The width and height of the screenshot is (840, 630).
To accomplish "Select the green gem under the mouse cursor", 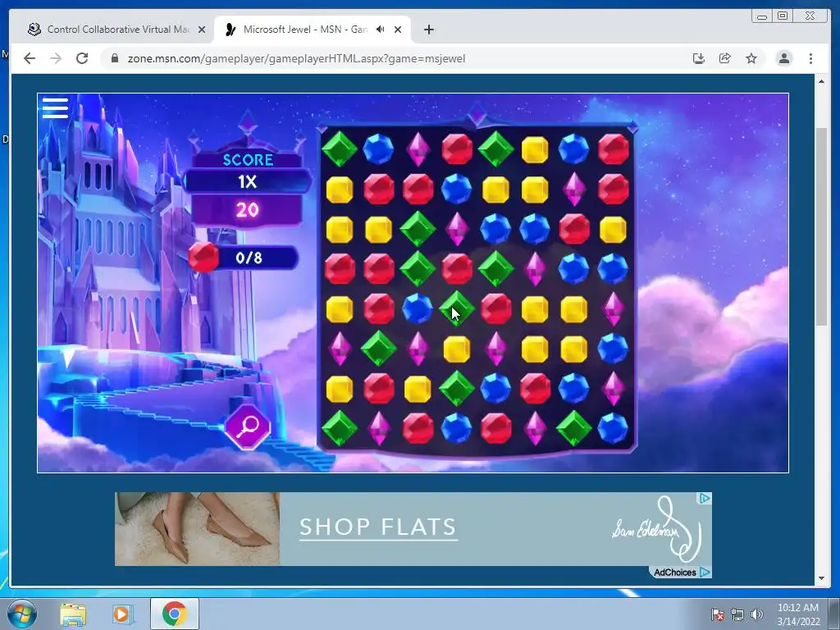I will (x=456, y=308).
